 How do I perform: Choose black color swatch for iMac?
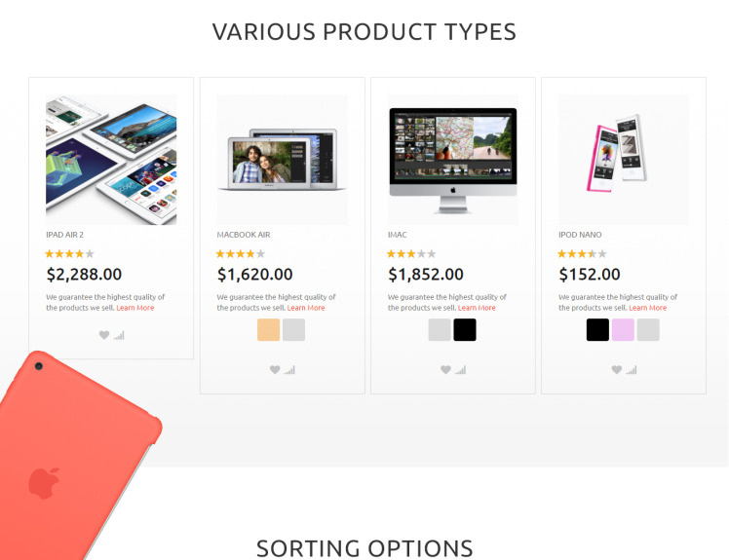click(465, 330)
